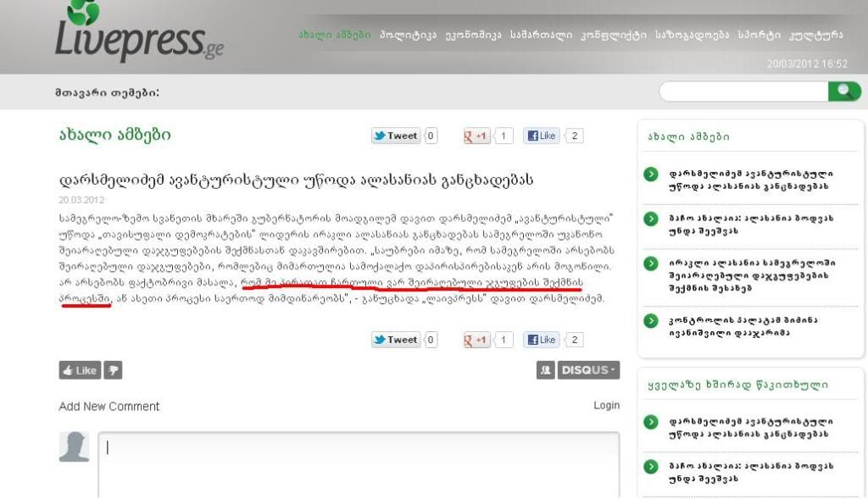The width and height of the screenshot is (868, 499).
Task: Click the DISQUS community people icon
Action: tap(545, 369)
